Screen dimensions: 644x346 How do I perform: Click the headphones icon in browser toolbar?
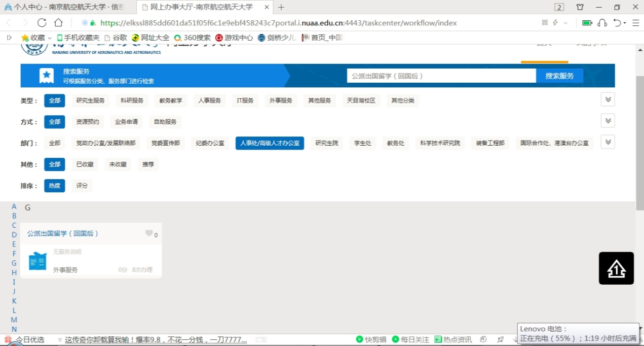click(x=602, y=23)
